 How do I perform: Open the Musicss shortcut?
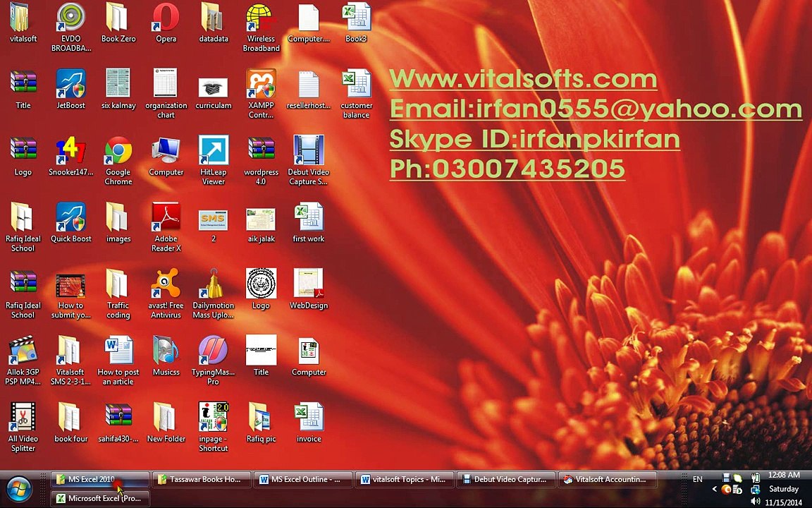(166, 356)
